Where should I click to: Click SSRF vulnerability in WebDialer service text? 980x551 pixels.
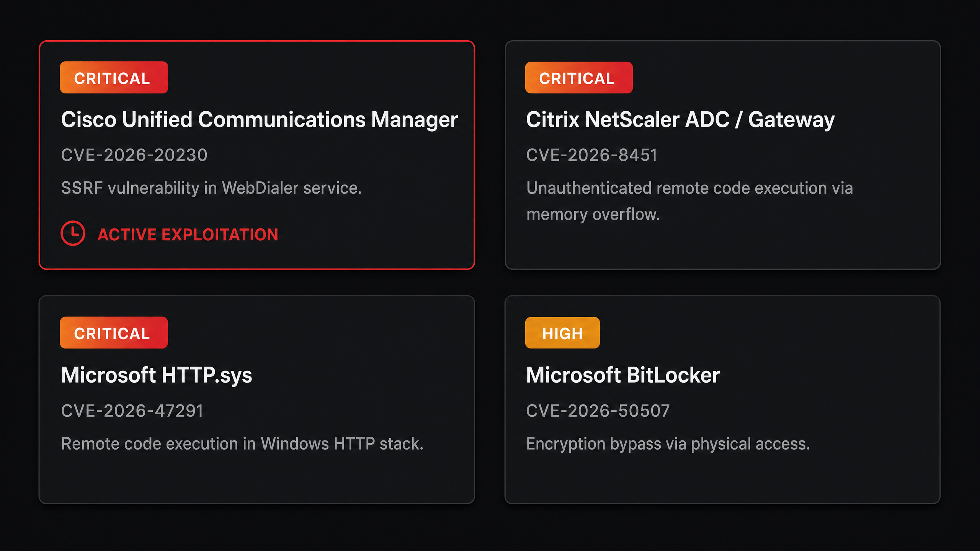[211, 189]
